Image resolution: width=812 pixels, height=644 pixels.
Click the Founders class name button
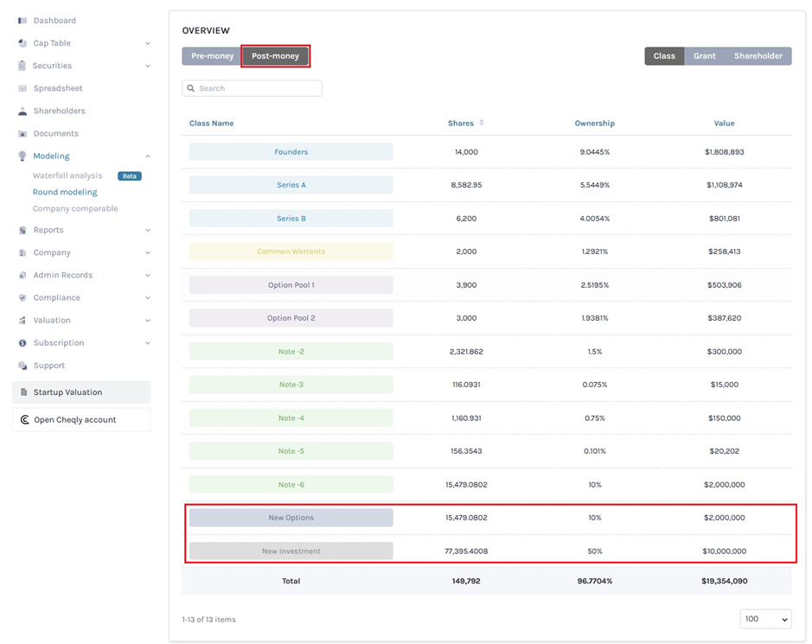291,152
